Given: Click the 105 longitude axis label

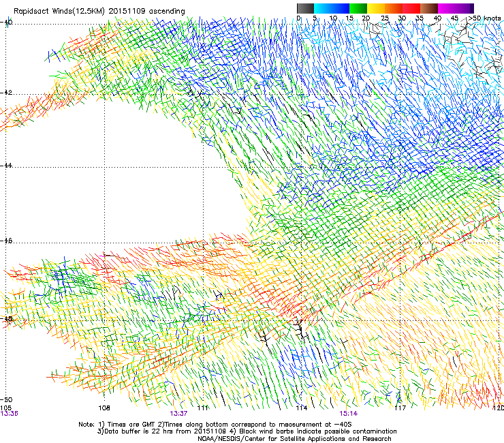Looking at the screenshot, I should click(x=6, y=408).
